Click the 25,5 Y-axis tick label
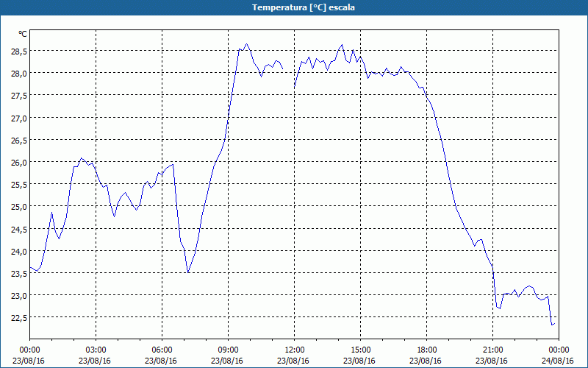588x368 pixels. [19, 185]
